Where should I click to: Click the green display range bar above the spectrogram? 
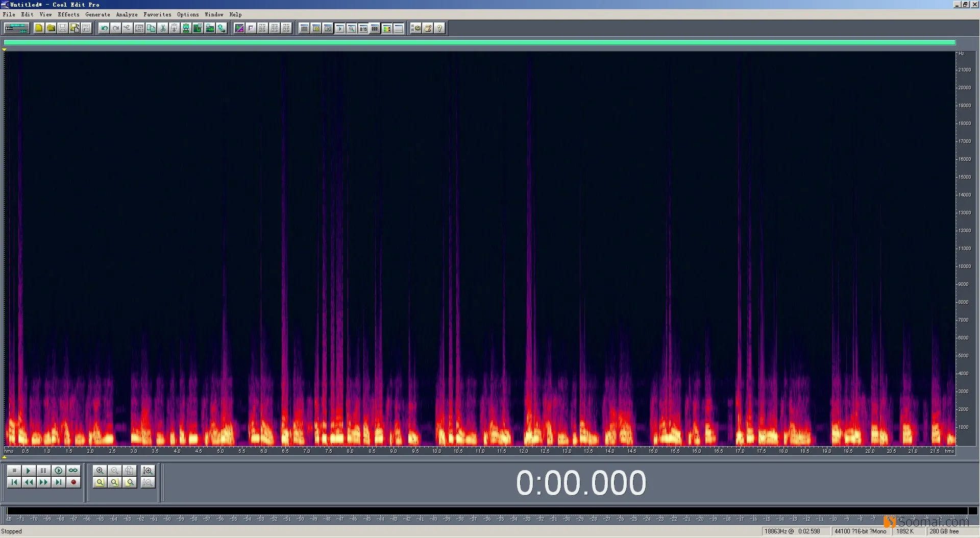pyautogui.click(x=479, y=42)
